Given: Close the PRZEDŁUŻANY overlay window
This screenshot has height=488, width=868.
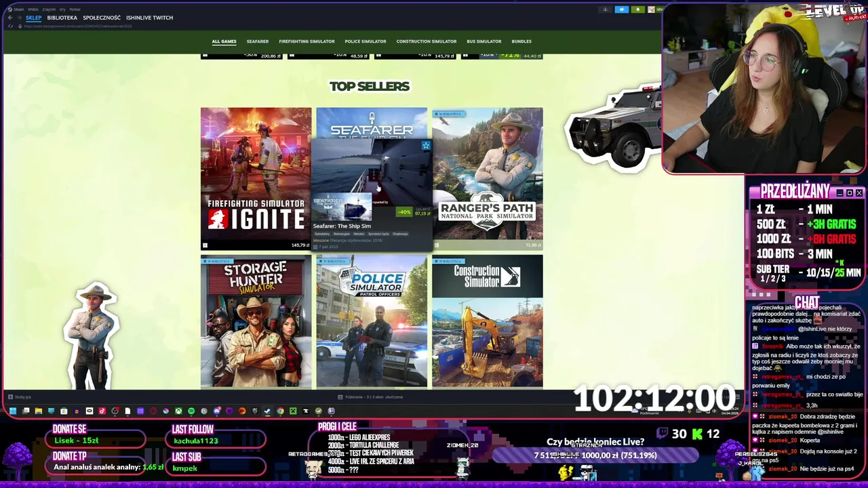Looking at the screenshot, I should coord(859,193).
